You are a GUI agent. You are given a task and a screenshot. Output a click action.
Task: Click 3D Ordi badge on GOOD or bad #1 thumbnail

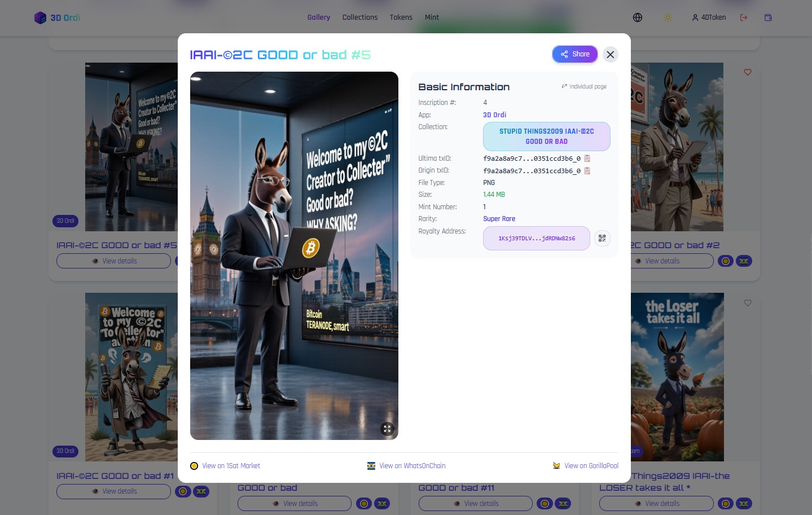65,451
